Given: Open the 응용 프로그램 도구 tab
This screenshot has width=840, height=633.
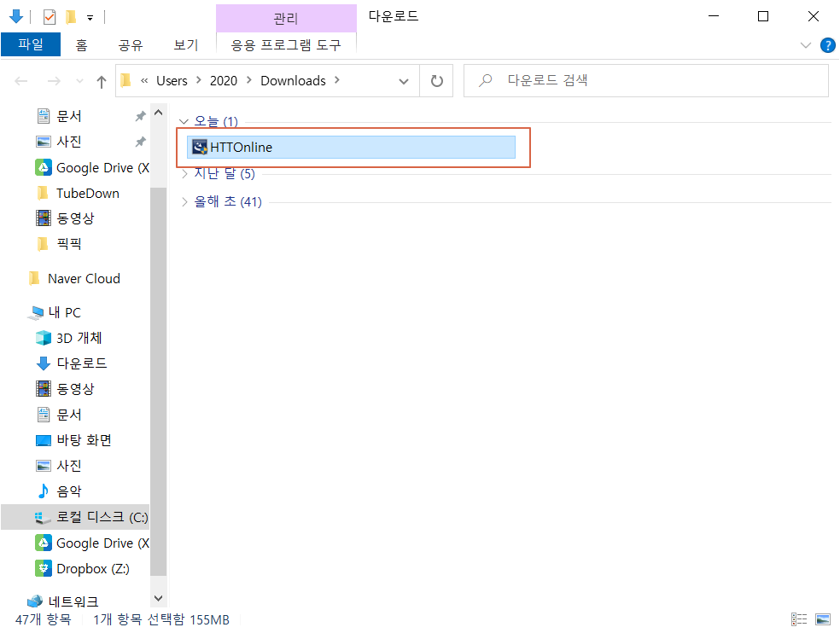Looking at the screenshot, I should (x=285, y=45).
